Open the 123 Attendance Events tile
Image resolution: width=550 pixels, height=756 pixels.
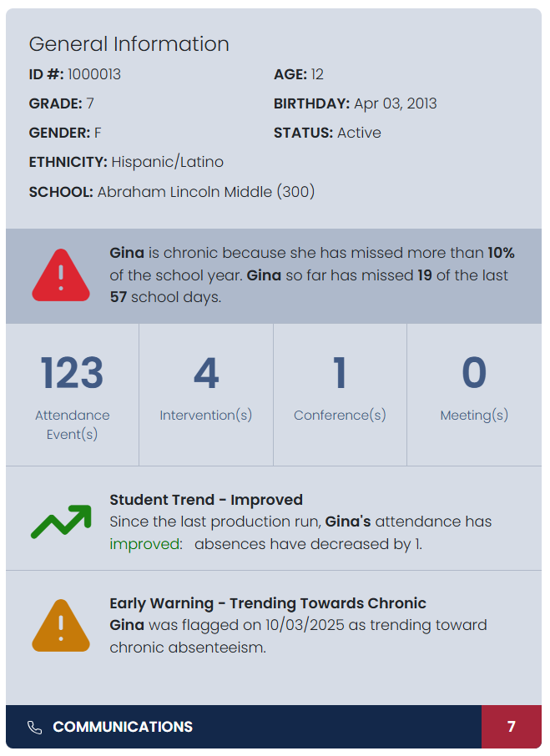point(73,394)
